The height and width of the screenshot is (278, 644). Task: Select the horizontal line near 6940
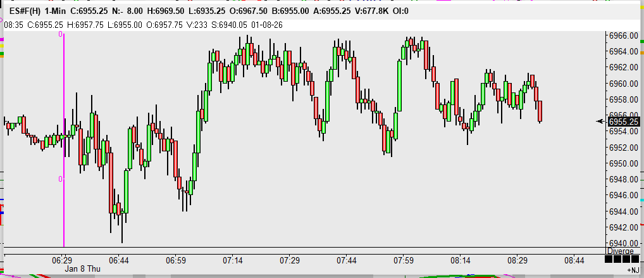coord(316,247)
